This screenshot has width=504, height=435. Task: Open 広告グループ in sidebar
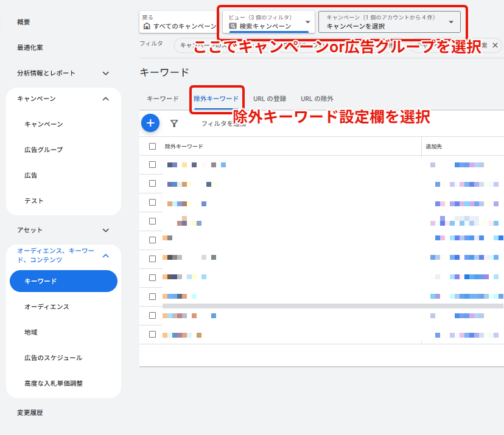coord(44,150)
